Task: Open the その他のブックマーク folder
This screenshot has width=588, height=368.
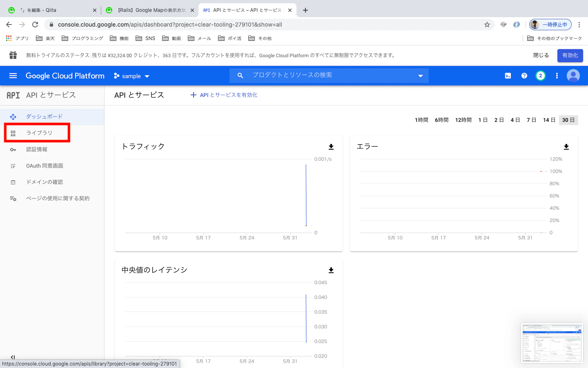Action: (x=555, y=38)
